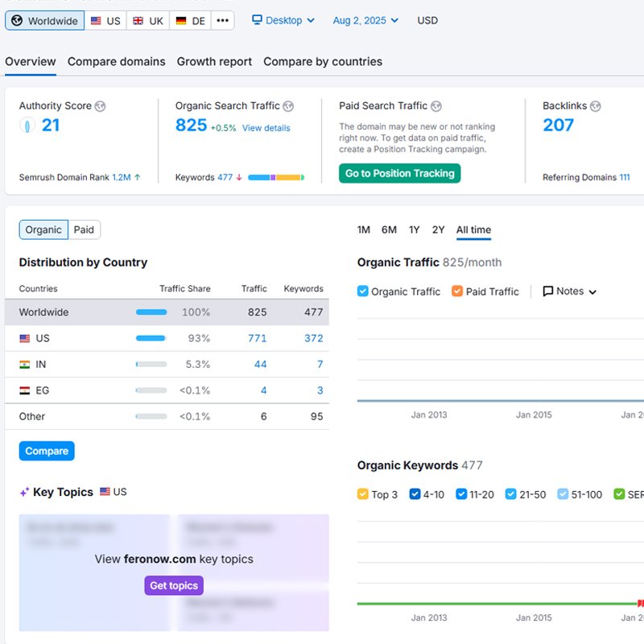This screenshot has height=644, width=644.
Task: Click the US flag in the country table
Action: 25,339
